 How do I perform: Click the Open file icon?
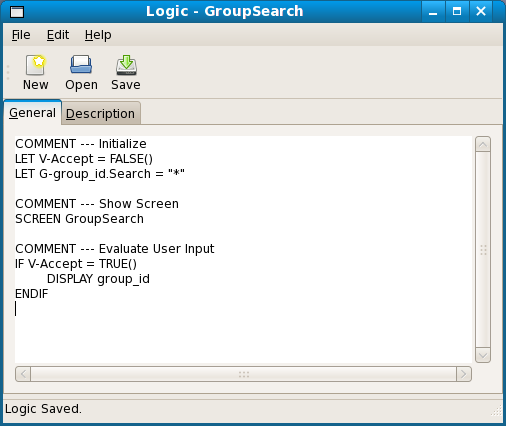[x=81, y=65]
